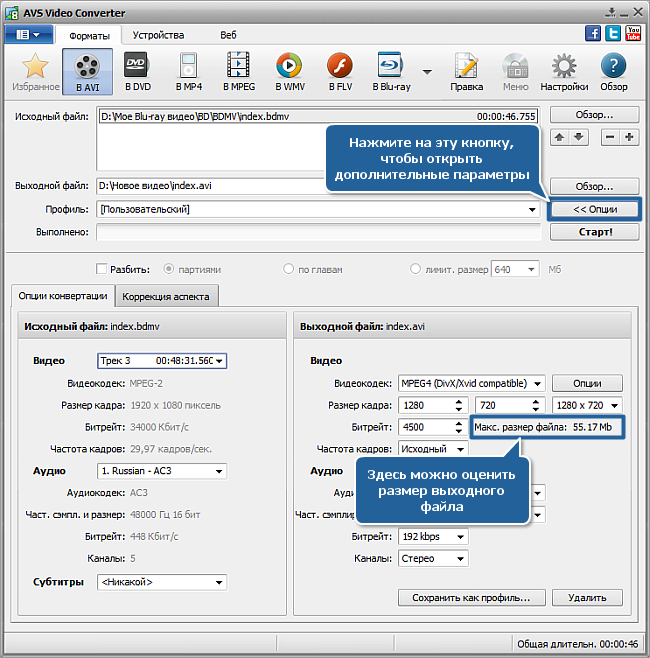Image resolution: width=650 pixels, height=658 pixels.
Task: Select the 'В DVD' format icon
Action: point(138,71)
